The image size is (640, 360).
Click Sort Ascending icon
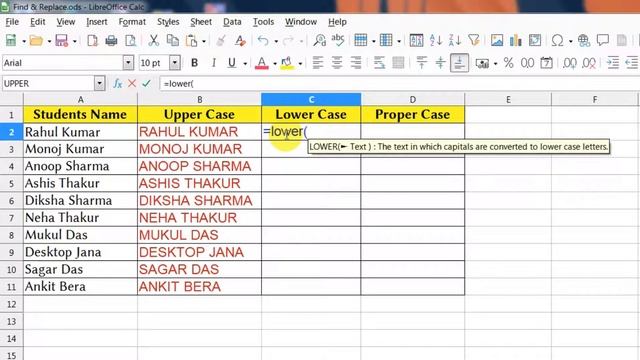[436, 40]
